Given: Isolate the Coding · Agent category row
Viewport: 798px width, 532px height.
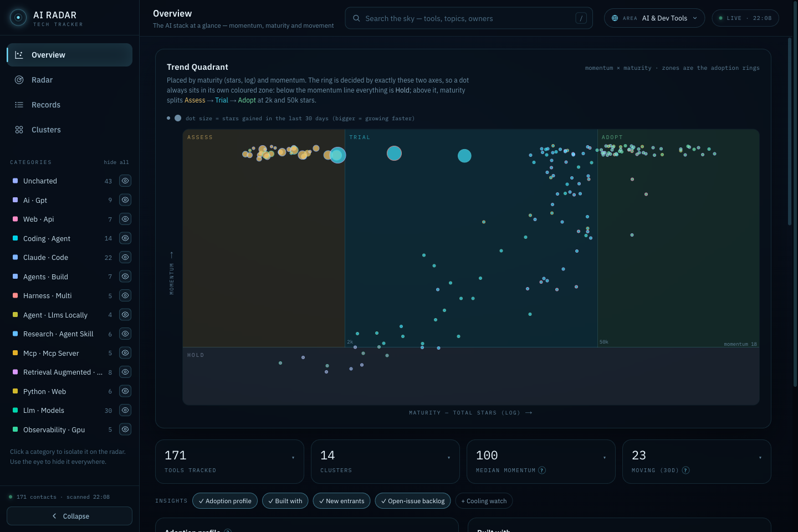Looking at the screenshot, I should click(x=62, y=238).
